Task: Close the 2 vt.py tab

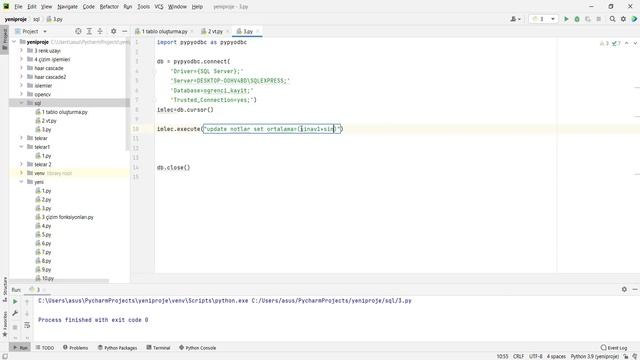Action: 228,31
